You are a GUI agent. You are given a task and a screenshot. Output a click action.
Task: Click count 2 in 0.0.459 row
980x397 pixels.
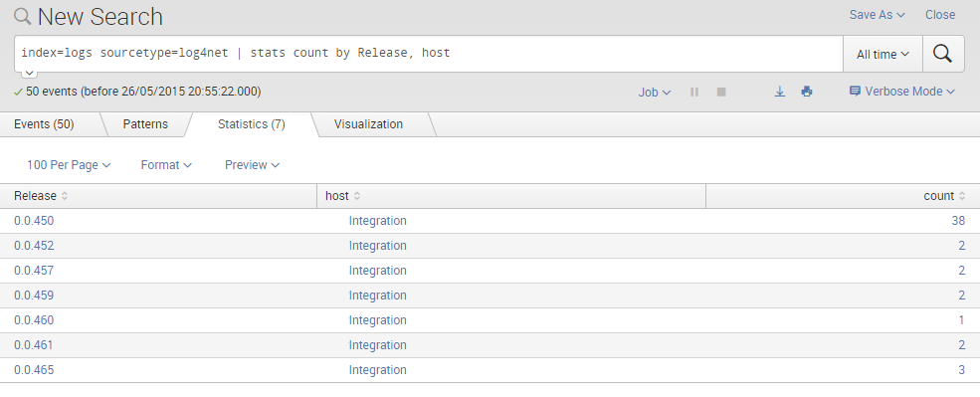[x=962, y=296]
